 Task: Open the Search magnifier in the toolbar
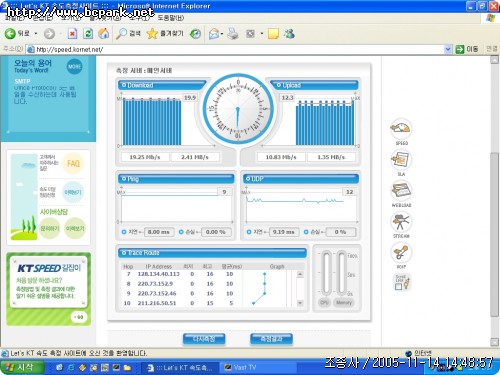tap(128, 34)
